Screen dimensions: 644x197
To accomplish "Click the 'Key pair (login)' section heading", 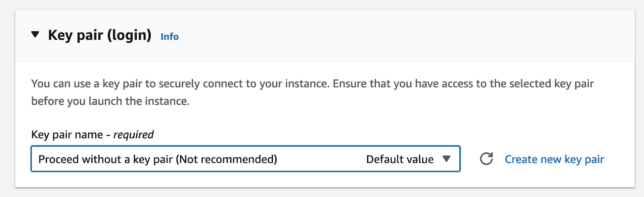I will pos(99,35).
